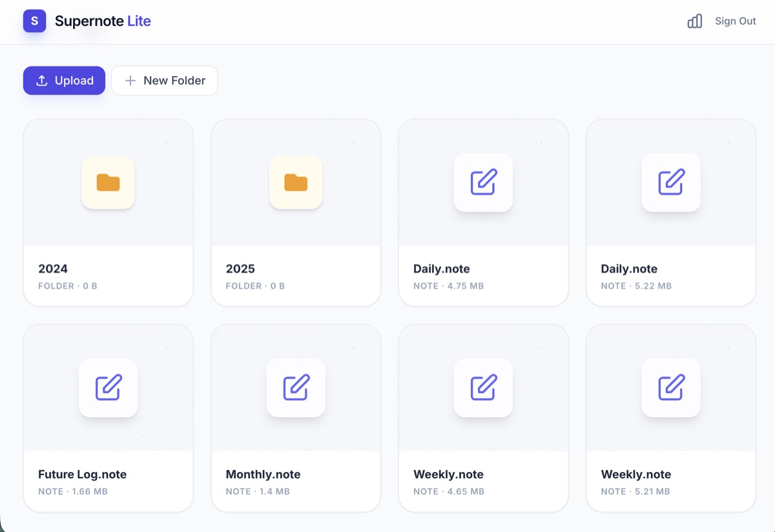This screenshot has width=775, height=532.
Task: Select the 5.22 MB Daily.note edit icon
Action: (671, 182)
